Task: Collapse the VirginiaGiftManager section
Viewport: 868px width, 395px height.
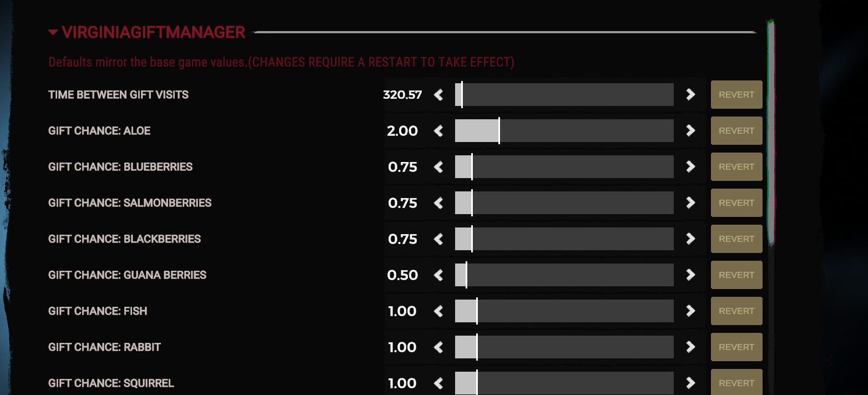Action: tap(53, 32)
